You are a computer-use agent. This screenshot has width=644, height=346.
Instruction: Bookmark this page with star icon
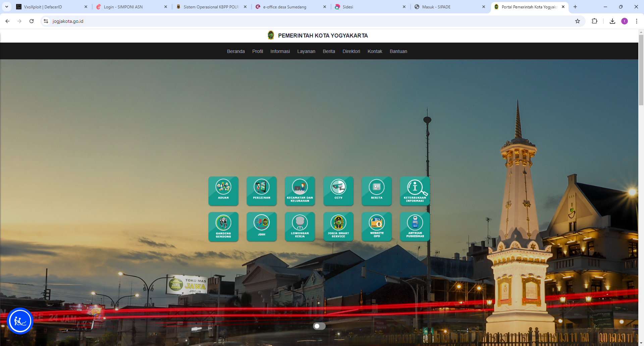(578, 21)
